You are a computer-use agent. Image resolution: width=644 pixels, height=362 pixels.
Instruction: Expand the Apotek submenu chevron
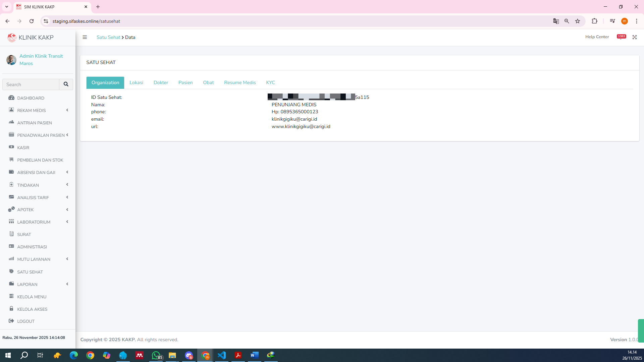click(x=67, y=210)
